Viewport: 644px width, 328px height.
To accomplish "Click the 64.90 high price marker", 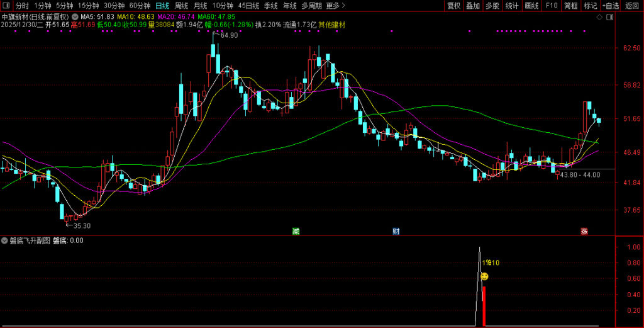I will pos(229,35).
